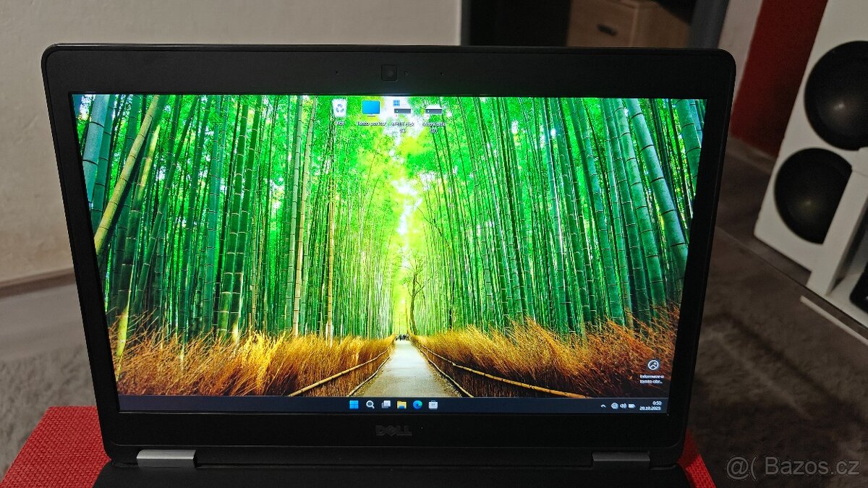Viewport: 868px width, 488px height.
Task: Click the Search icon on the taskbar
Action: tap(369, 406)
